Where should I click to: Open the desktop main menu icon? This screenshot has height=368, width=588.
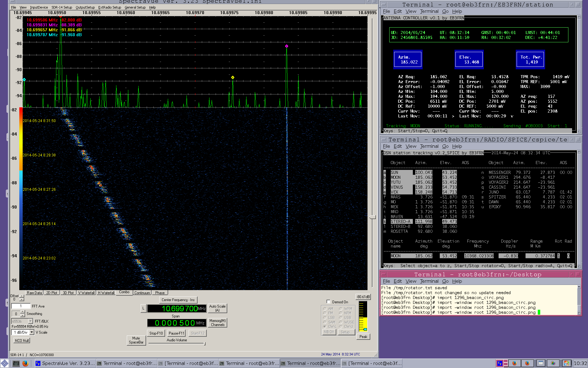coord(4,363)
